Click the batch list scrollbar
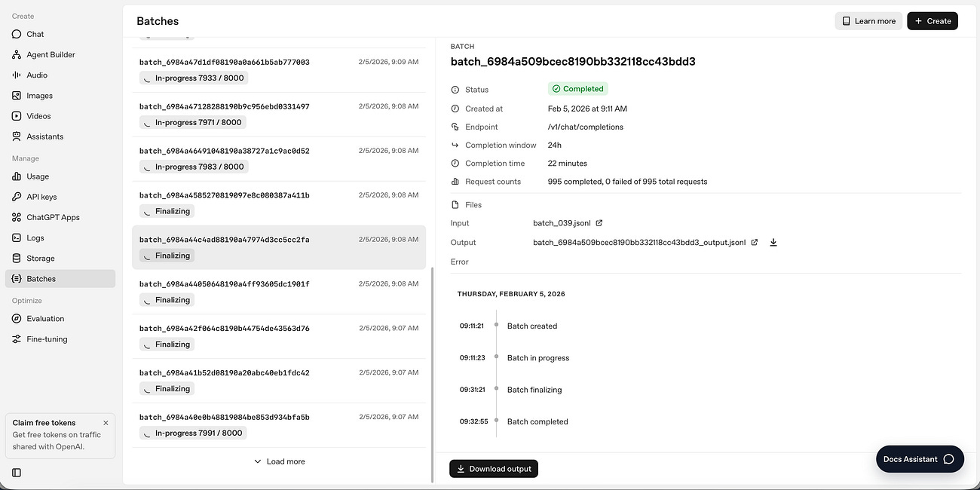The image size is (980, 490). coord(432,375)
